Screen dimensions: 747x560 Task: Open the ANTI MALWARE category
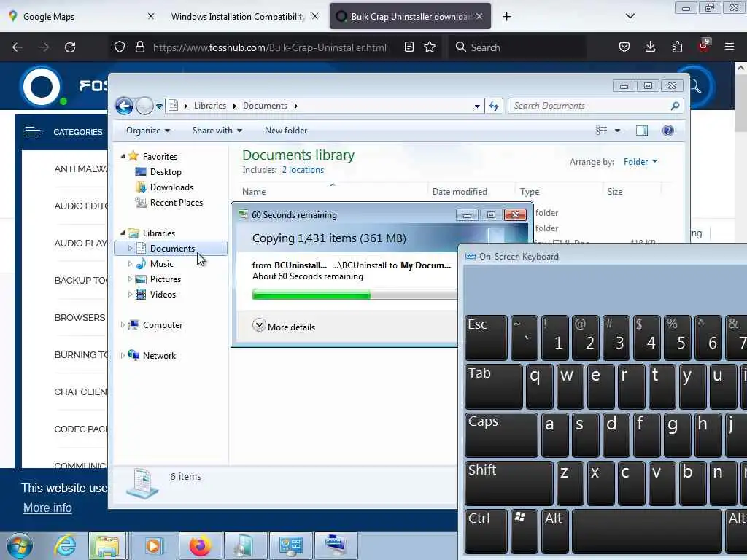[80, 168]
